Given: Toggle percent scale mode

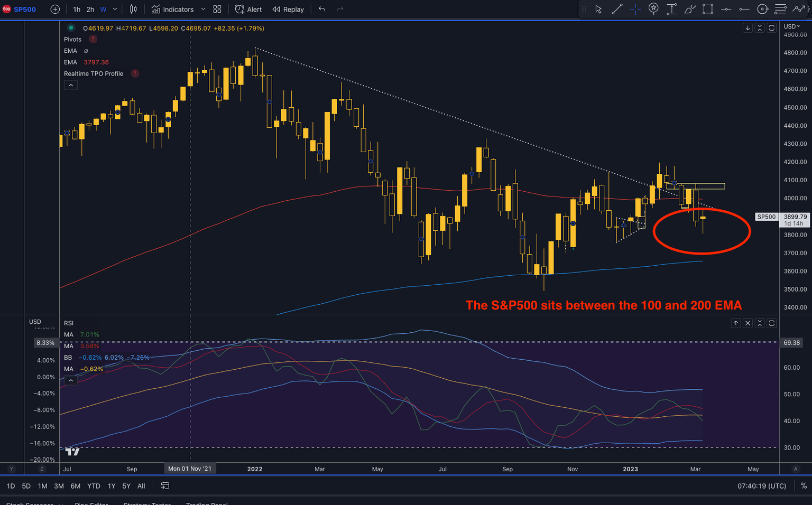Looking at the screenshot, I should pos(804,486).
